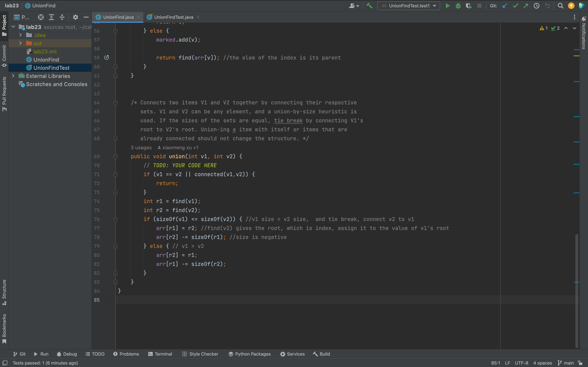This screenshot has width=588, height=367.
Task: Switch to the UnionFindTest.java editor tab
Action: pyautogui.click(x=173, y=17)
